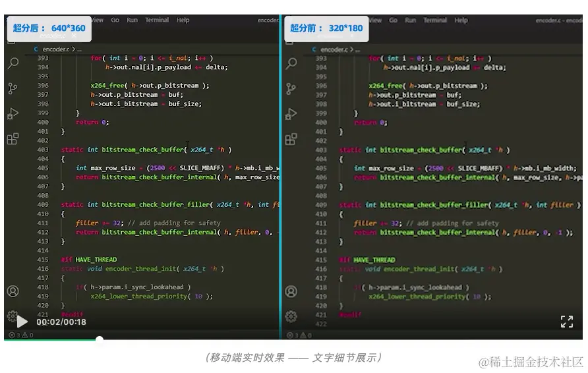The height and width of the screenshot is (373, 588).
Task: Open the Terminal menu in the left editor
Action: (157, 20)
